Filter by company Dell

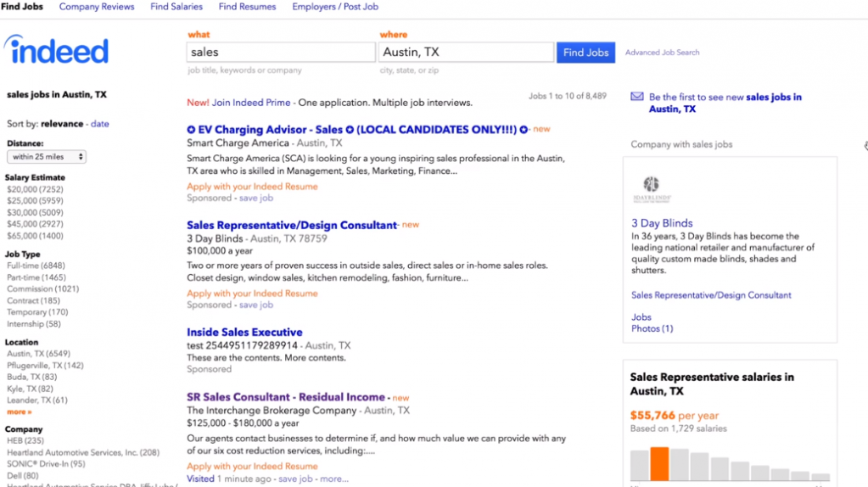pos(23,475)
